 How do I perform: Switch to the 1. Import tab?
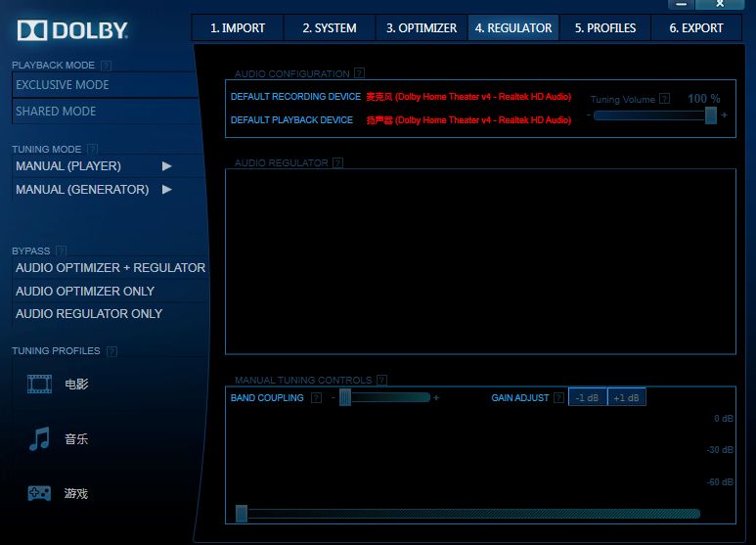pos(238,28)
